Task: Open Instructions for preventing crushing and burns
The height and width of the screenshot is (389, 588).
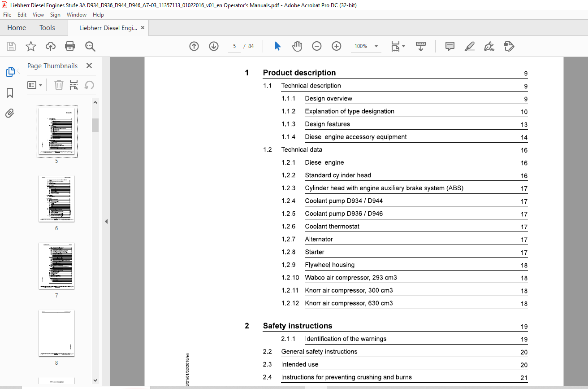Action: pyautogui.click(x=346, y=377)
